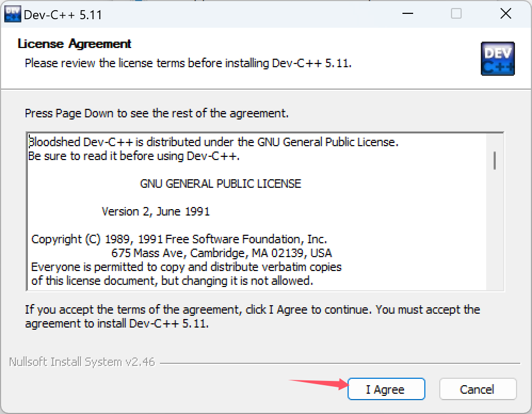Viewport: 532px width, 414px height.
Task: Cancel the Dev-C++ installation
Action: (x=478, y=389)
